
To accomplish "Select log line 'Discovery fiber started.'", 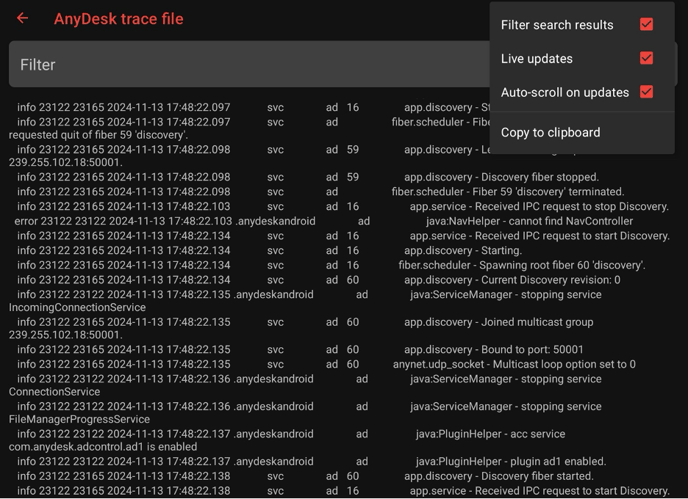I will [305, 476].
